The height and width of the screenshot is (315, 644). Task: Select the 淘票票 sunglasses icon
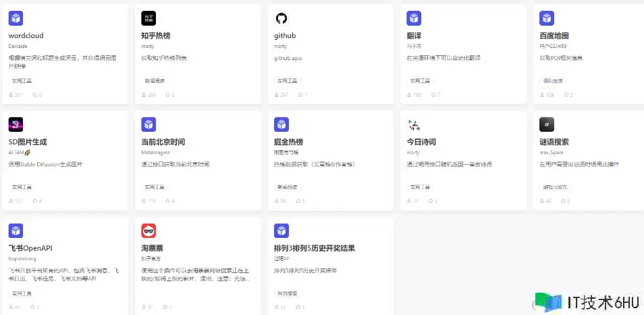pos(149,231)
